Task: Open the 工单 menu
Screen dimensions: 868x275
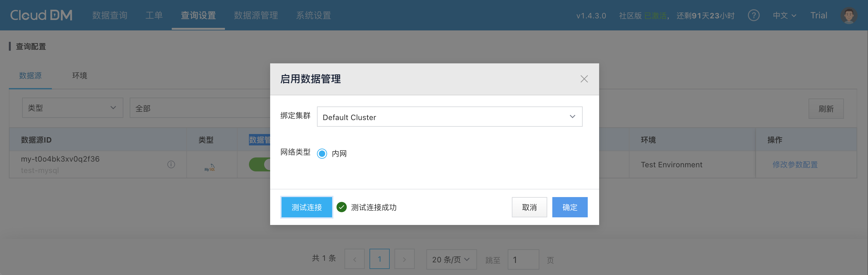Action: click(x=154, y=15)
